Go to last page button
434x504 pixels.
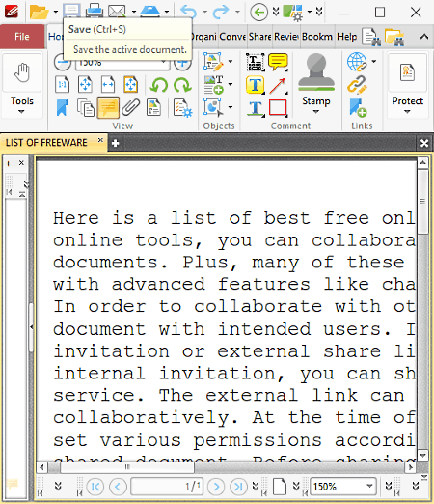click(238, 487)
